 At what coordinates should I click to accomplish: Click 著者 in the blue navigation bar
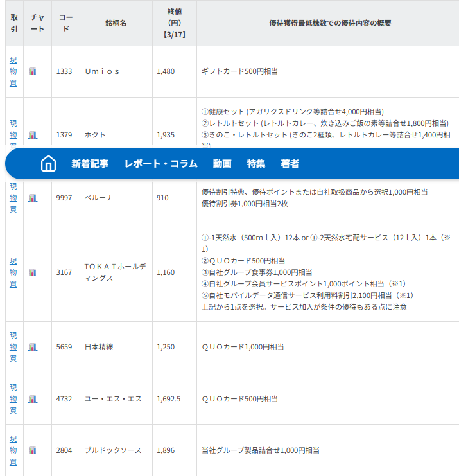pos(290,164)
